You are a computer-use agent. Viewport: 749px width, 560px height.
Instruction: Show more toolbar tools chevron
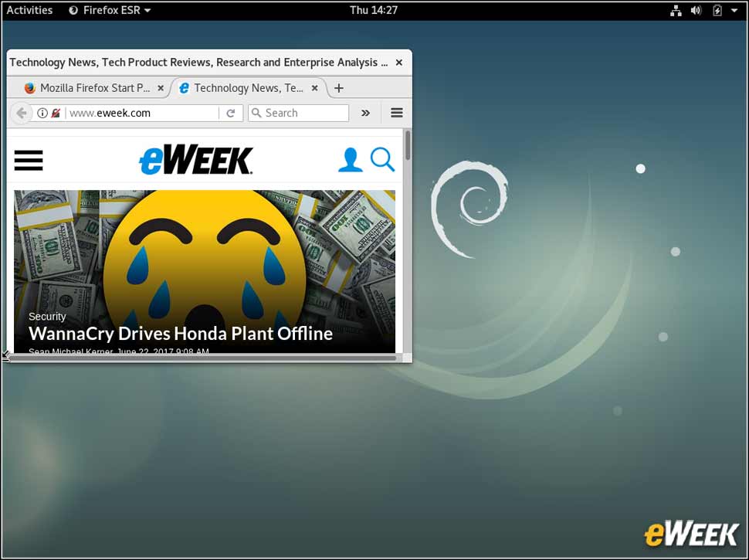click(x=365, y=114)
